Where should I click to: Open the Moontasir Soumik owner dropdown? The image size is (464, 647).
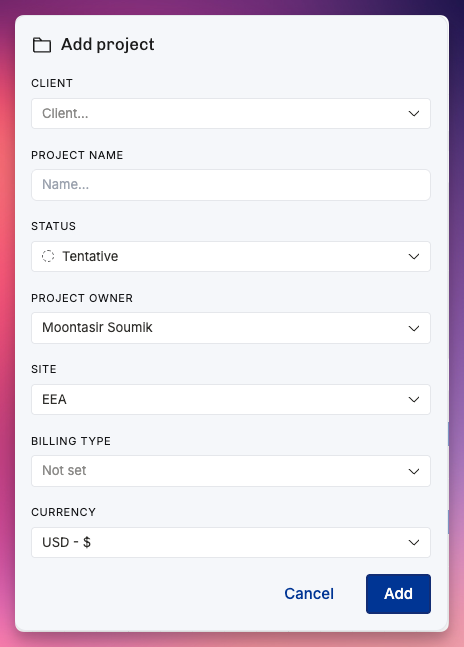click(231, 328)
